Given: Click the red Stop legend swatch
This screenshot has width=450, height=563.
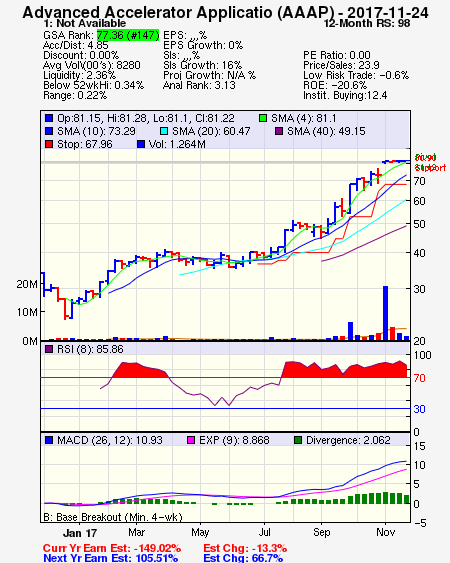Looking at the screenshot, I should (49, 144).
